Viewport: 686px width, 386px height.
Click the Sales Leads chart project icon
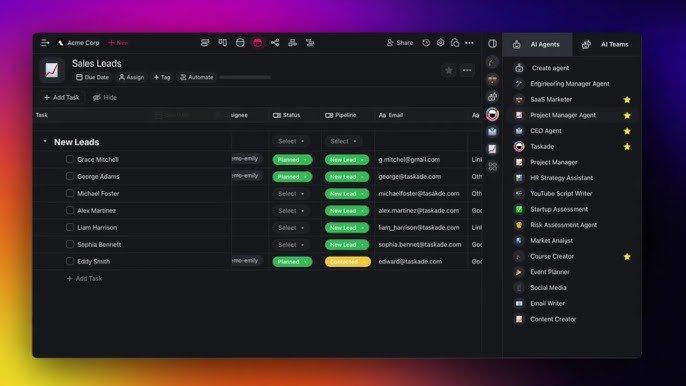click(x=52, y=70)
